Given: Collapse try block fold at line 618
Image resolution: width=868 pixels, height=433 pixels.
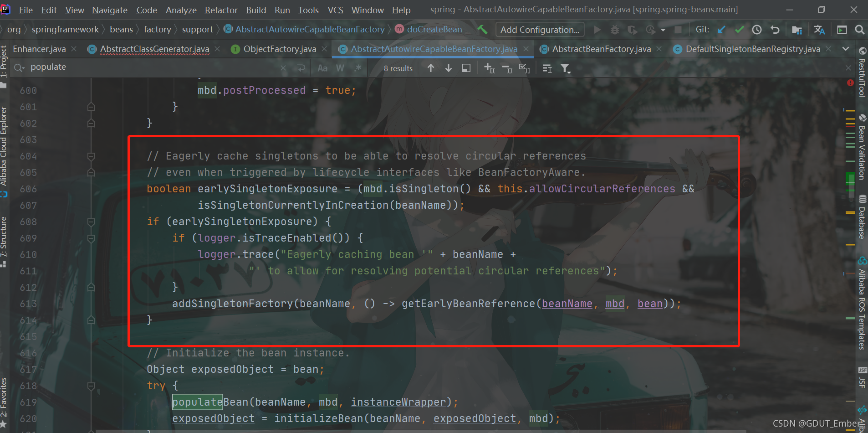Looking at the screenshot, I should click(91, 386).
